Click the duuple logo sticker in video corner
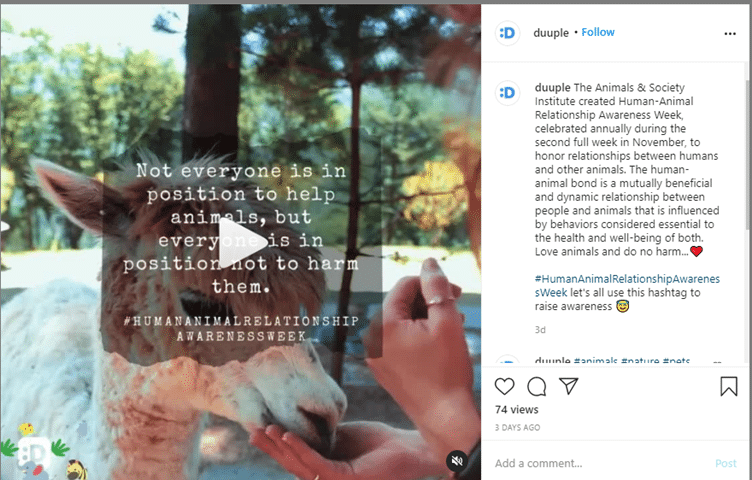752x480 pixels. (x=35, y=453)
